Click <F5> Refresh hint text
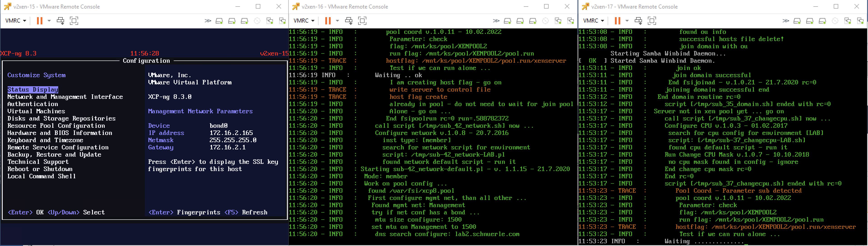The image size is (868, 246). coord(246,213)
